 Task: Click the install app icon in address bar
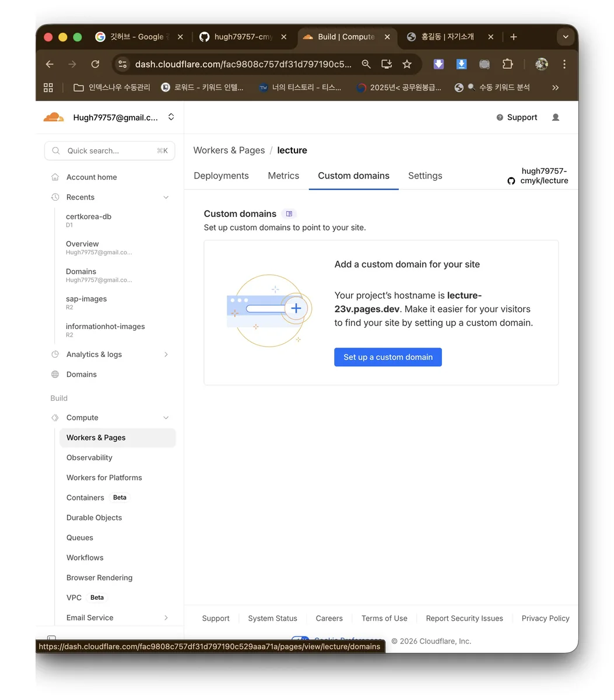coord(386,64)
